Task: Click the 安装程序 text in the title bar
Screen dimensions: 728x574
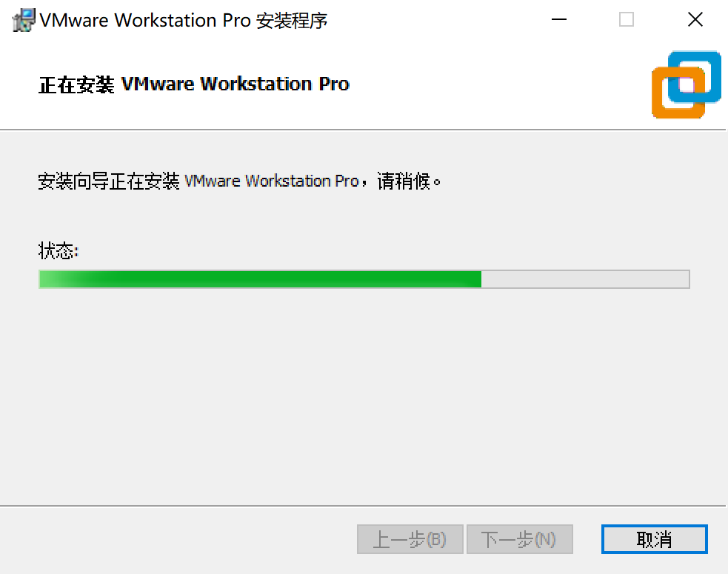Action: click(x=292, y=21)
